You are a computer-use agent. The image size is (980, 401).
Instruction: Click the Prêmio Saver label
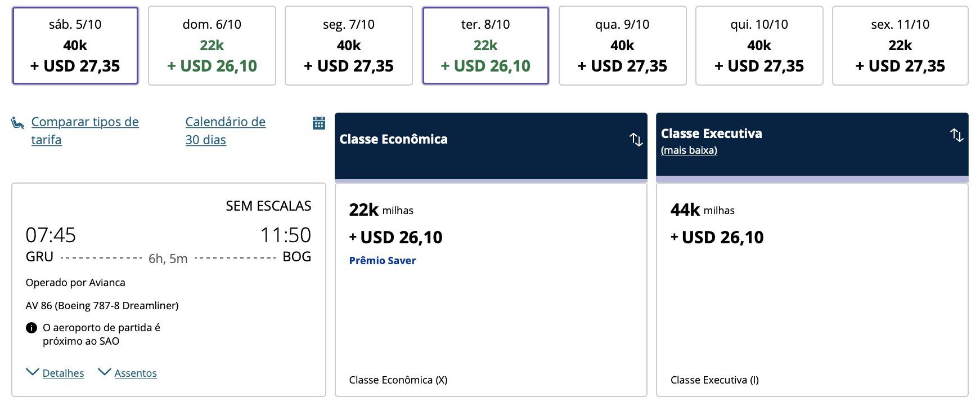click(x=383, y=260)
